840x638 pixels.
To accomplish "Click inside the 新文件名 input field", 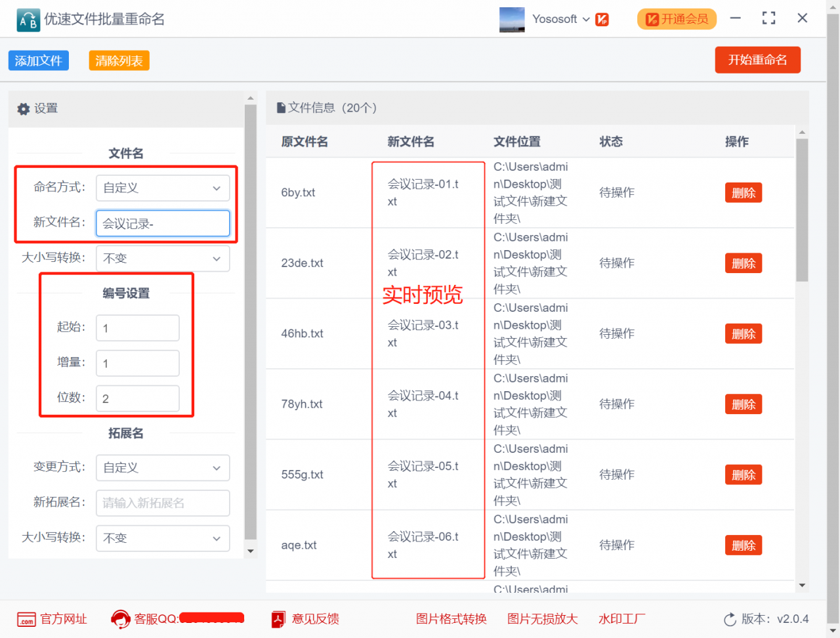I will click(x=162, y=223).
